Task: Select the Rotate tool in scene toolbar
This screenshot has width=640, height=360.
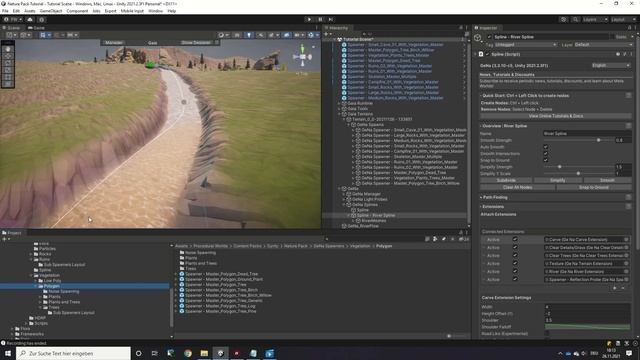Action: click(8, 63)
